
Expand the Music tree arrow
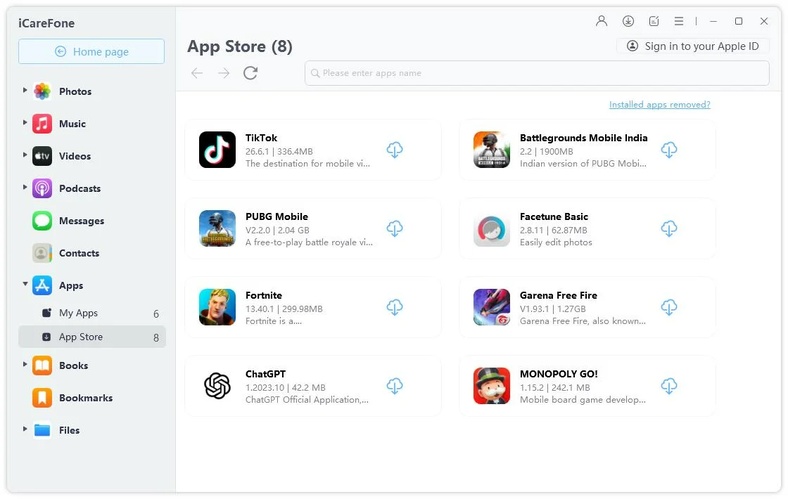click(25, 123)
